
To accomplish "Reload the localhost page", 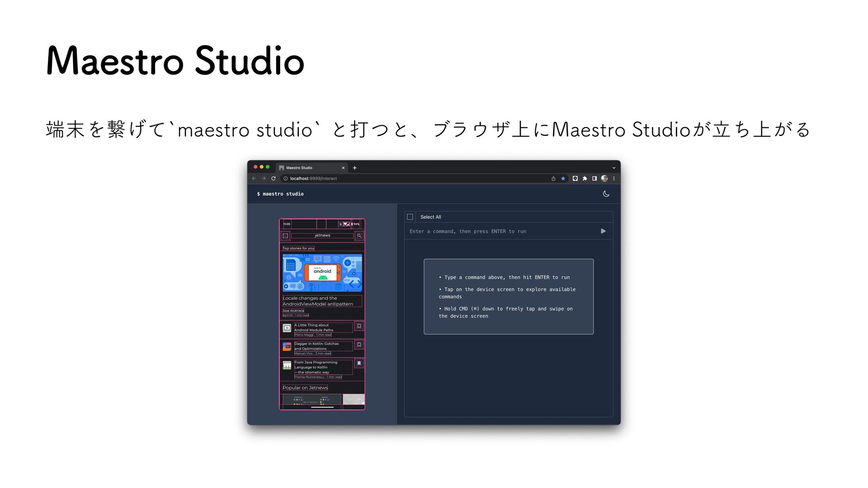I will click(x=274, y=178).
